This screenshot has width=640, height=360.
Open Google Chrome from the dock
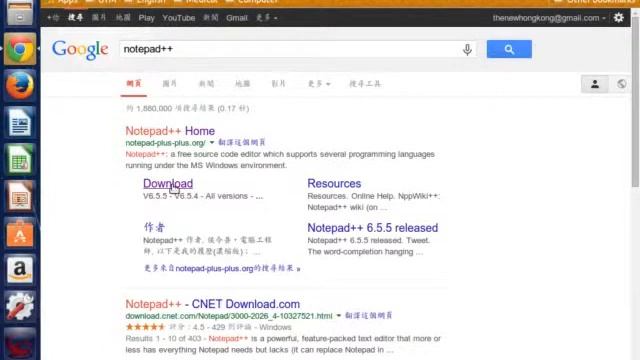point(20,49)
